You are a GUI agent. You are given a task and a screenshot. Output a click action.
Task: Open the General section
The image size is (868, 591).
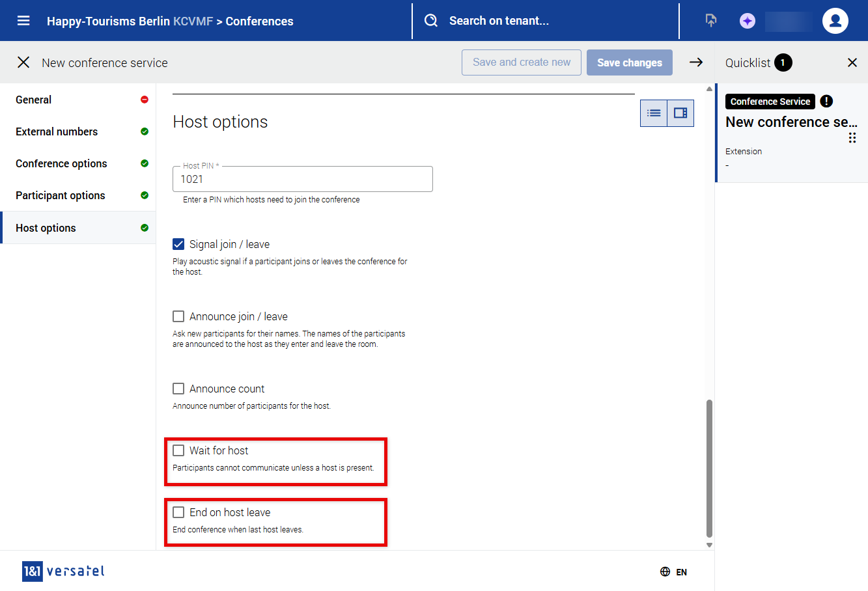[x=34, y=100]
